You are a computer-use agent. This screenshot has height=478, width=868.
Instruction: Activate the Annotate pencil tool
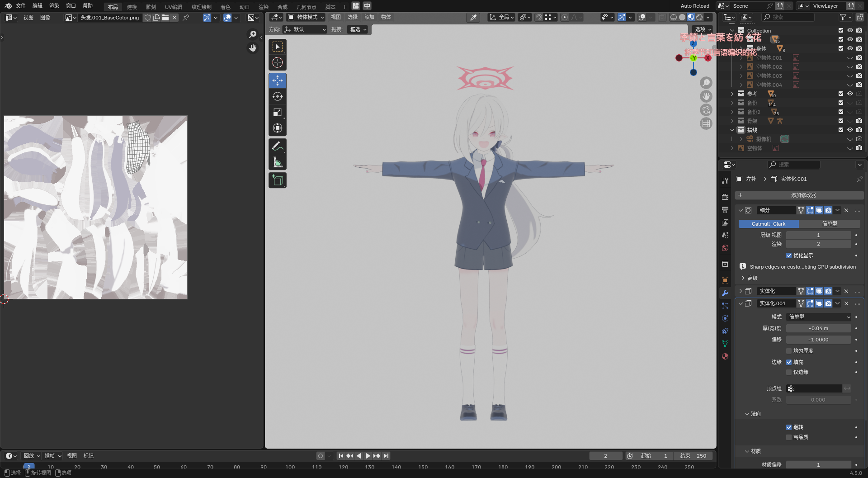278,146
